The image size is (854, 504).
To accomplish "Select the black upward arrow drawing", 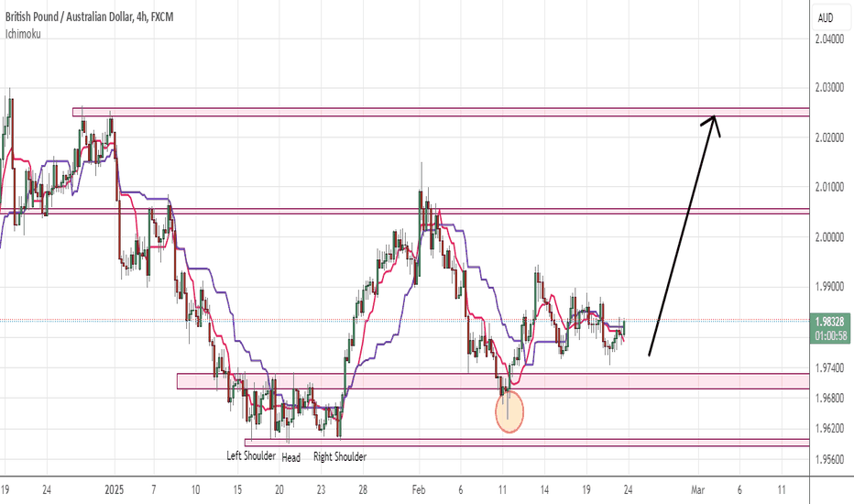I will click(684, 235).
